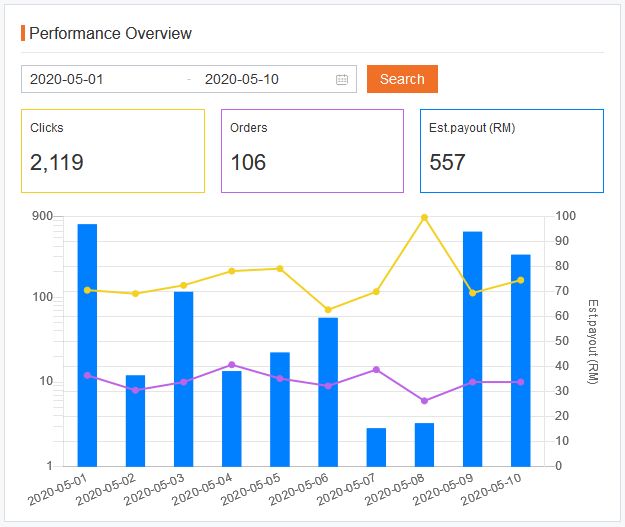This screenshot has height=527, width=625.
Task: Click the blue bar for 2020-05-09
Action: tap(472, 349)
